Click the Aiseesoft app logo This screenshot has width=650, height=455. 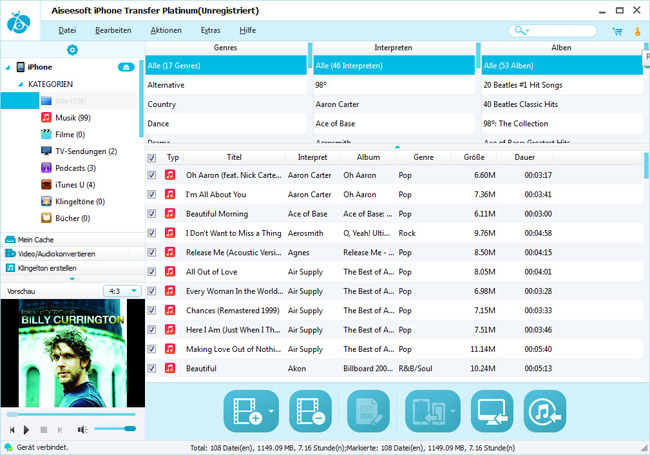(19, 22)
